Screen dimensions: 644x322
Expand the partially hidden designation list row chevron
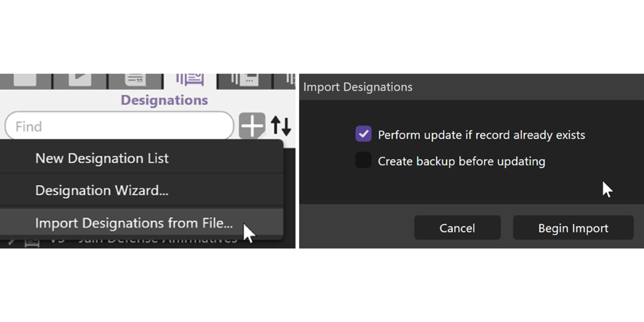point(11,242)
